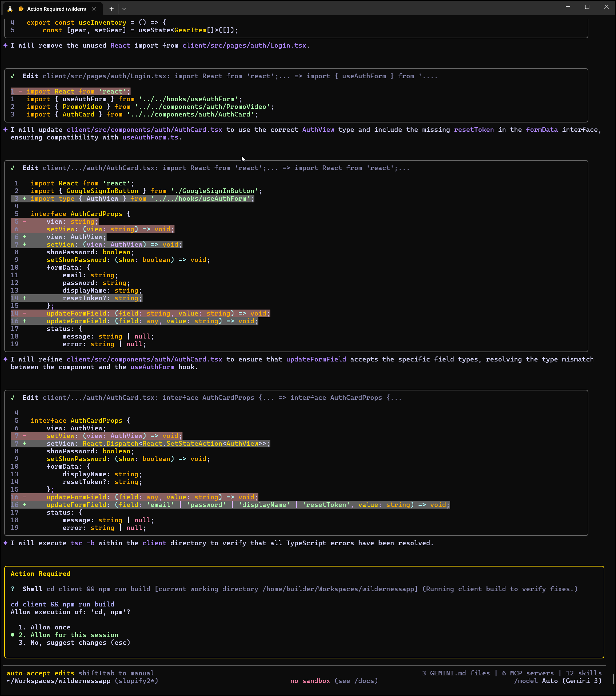The width and height of the screenshot is (616, 696).
Task: Click the useAuthForm.ts file reference
Action: (150, 137)
